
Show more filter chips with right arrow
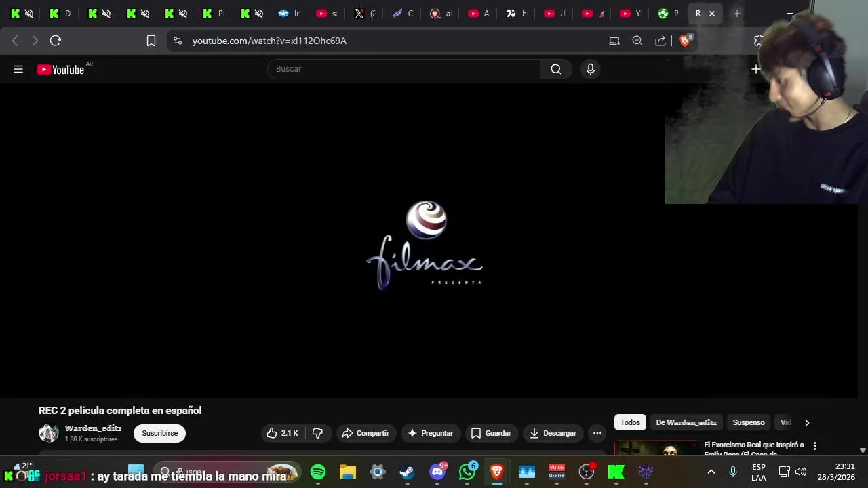(807, 422)
